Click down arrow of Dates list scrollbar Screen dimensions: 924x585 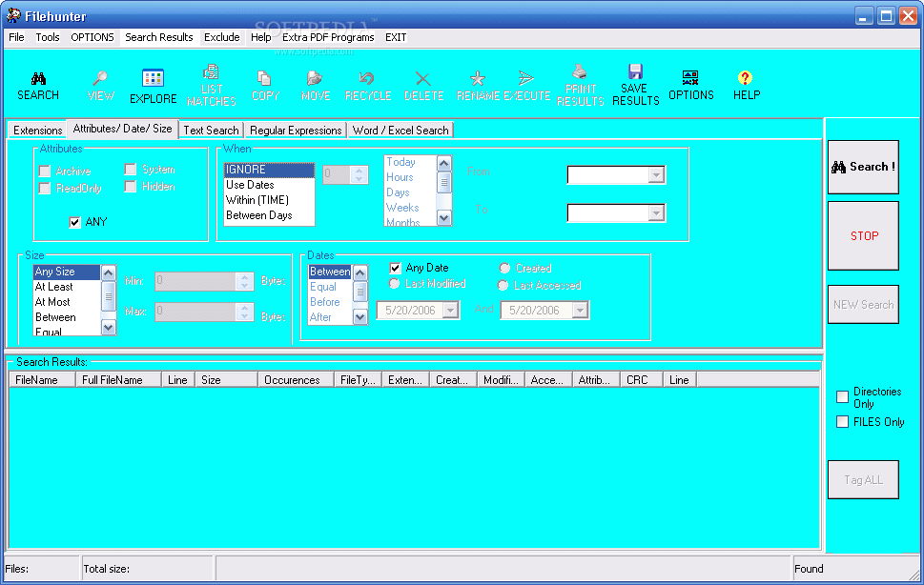pyautogui.click(x=360, y=317)
